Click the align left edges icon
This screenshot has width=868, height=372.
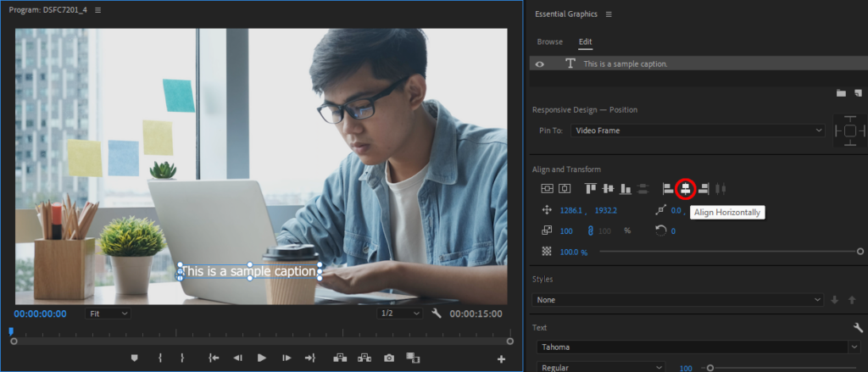pos(668,188)
